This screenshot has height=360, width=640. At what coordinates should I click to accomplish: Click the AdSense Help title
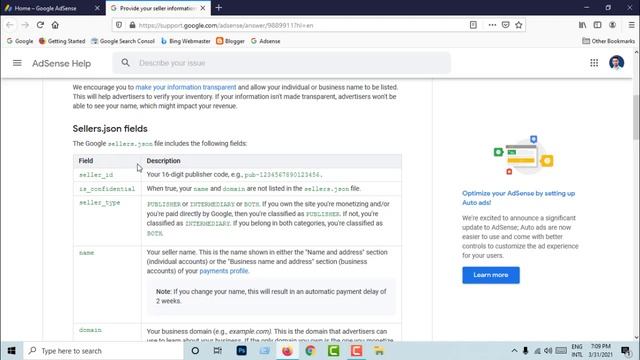point(61,63)
